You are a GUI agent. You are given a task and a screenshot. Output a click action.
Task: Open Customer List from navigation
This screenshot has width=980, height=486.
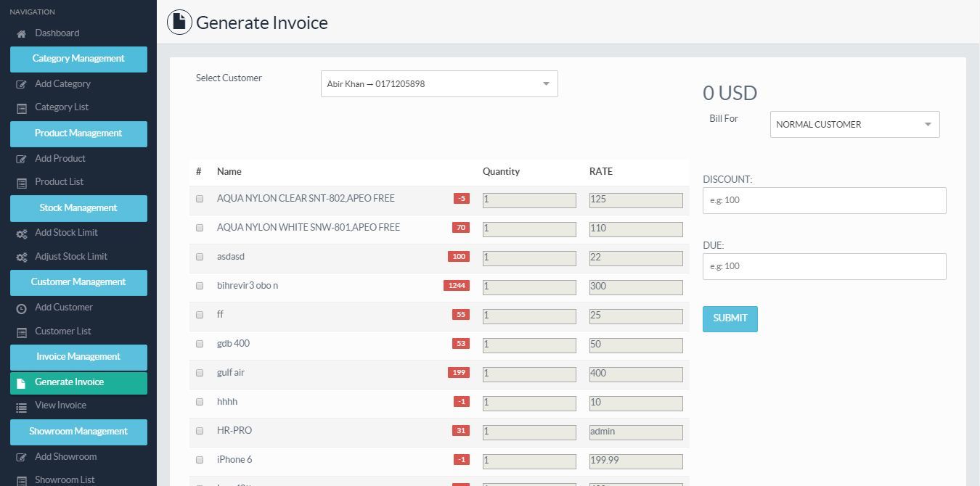pos(62,331)
